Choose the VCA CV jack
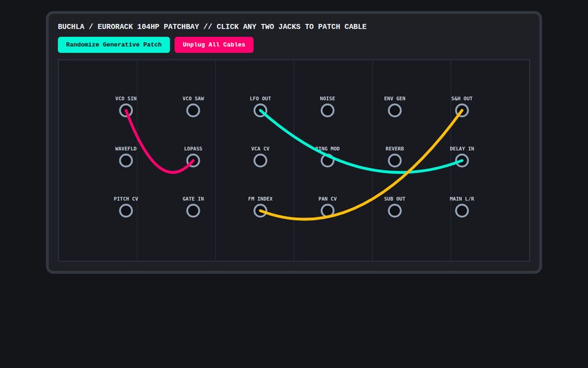 (x=260, y=161)
